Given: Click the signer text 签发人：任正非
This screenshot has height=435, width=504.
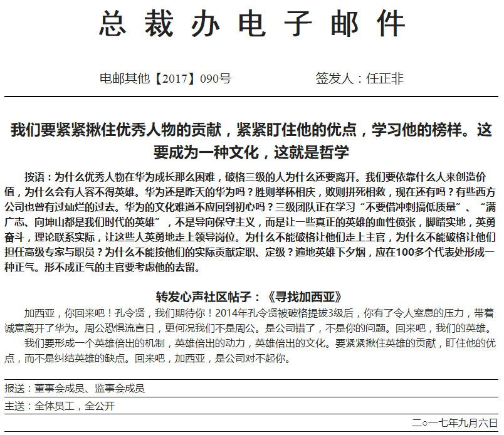Looking at the screenshot, I should pyautogui.click(x=359, y=78).
